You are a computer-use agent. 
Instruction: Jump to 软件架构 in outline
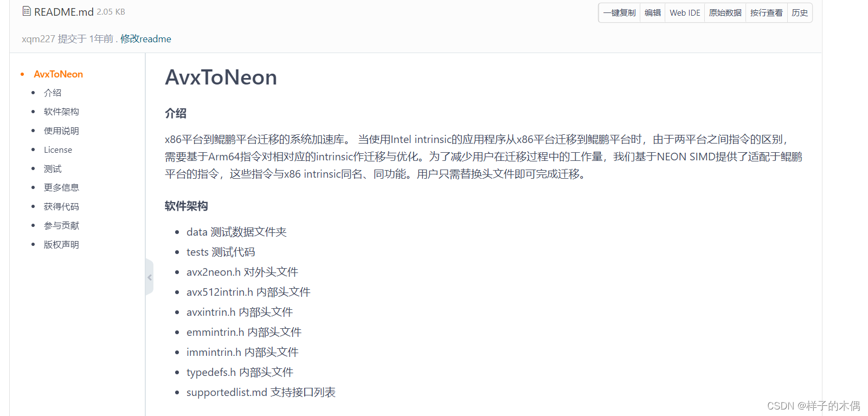coord(61,112)
